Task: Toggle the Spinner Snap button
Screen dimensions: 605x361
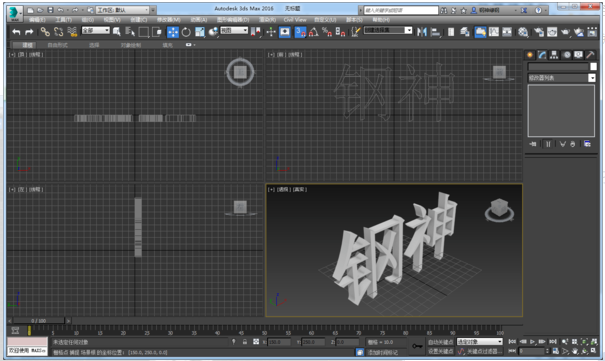Action: coord(340,32)
